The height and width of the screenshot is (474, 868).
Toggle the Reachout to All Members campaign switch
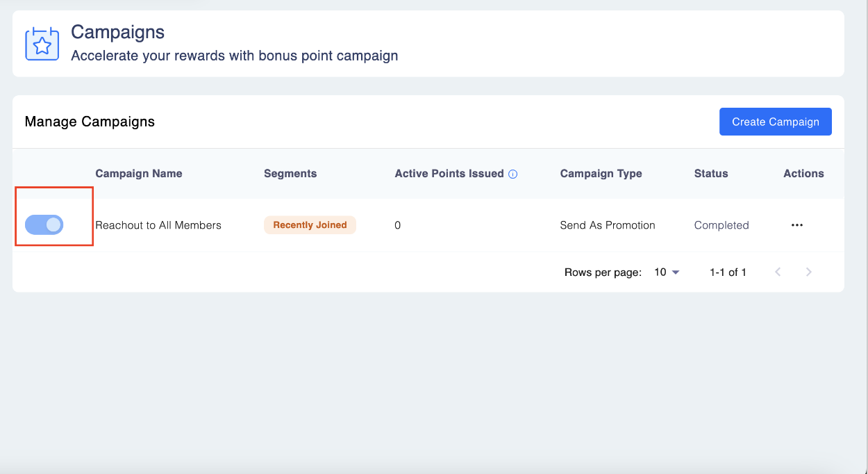[x=44, y=224]
